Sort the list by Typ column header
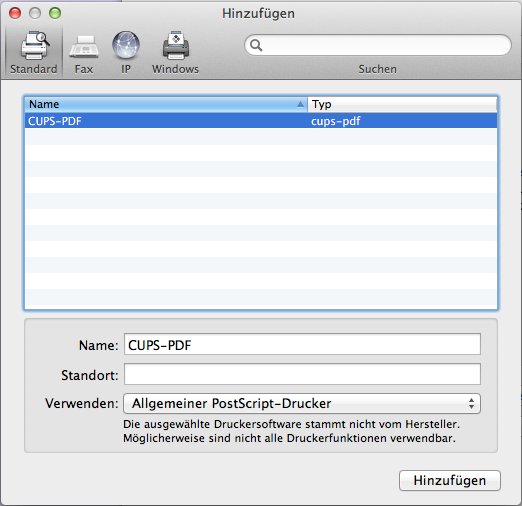The image size is (522, 506). point(402,104)
